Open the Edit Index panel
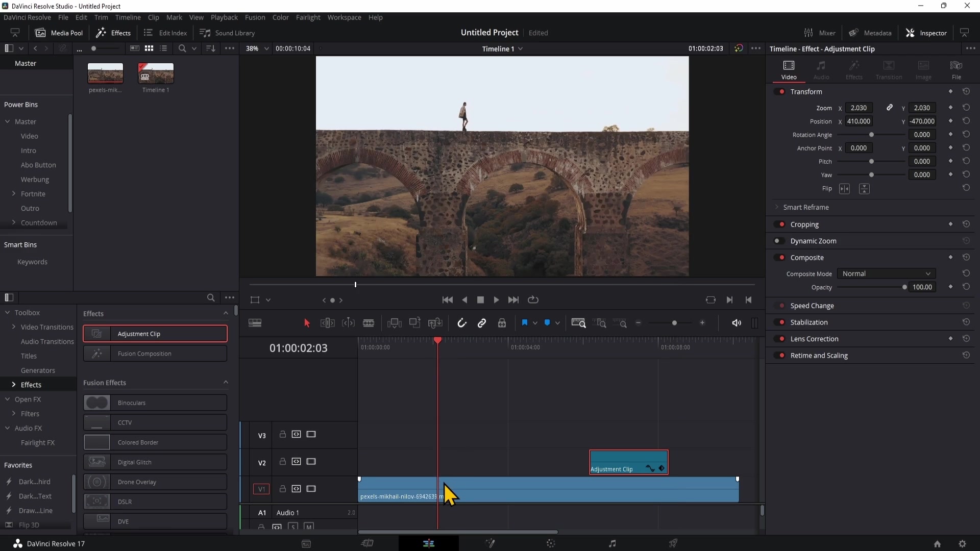 point(165,32)
